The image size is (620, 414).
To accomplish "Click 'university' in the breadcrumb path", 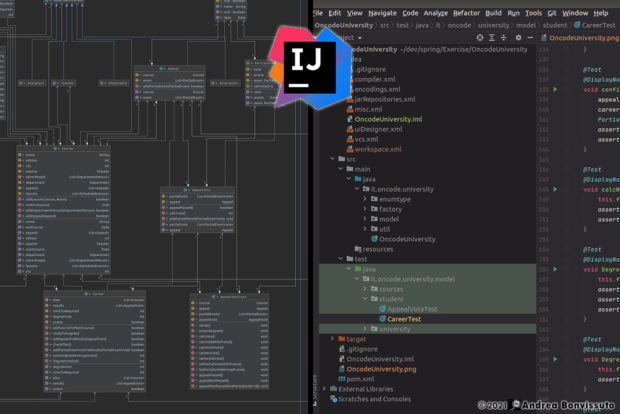I will (493, 25).
